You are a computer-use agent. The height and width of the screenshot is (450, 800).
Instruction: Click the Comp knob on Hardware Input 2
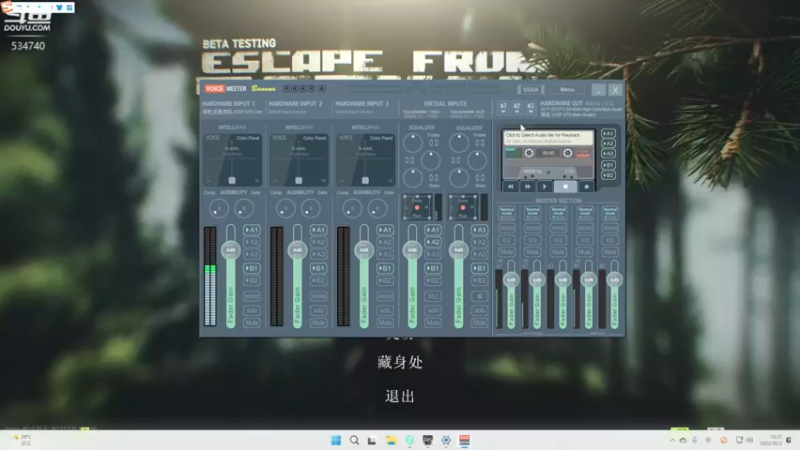click(x=285, y=208)
